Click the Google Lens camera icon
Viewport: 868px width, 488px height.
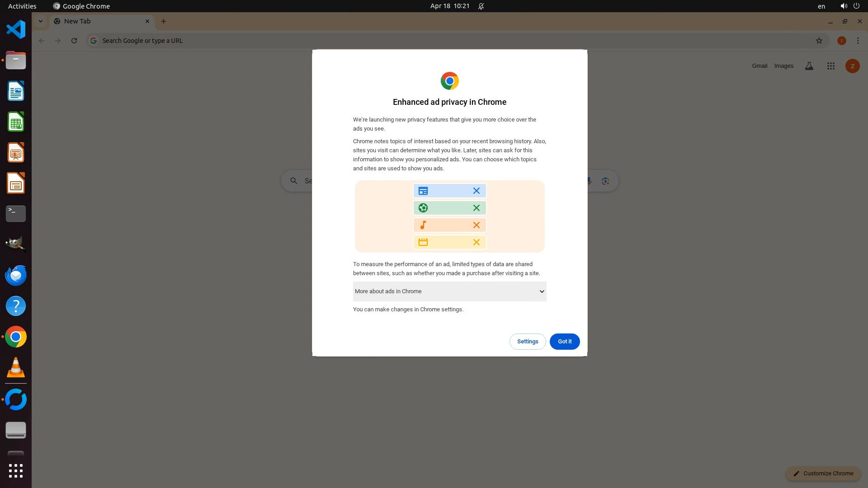coord(605,181)
